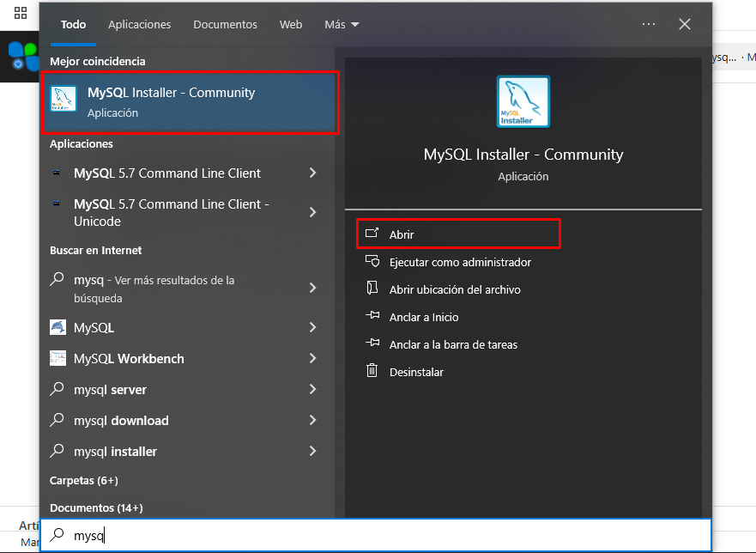Click the MySQL Workbench thumbnail icon
The width and height of the screenshot is (756, 553).
(x=57, y=358)
